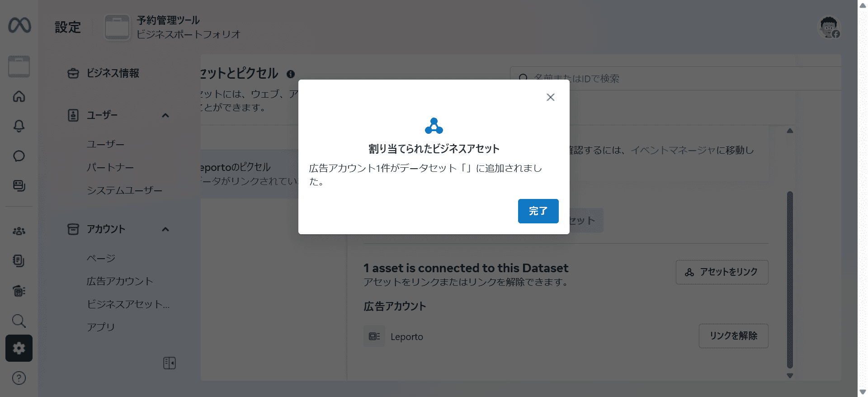
Task: Select the settings gear icon
Action: 19,348
